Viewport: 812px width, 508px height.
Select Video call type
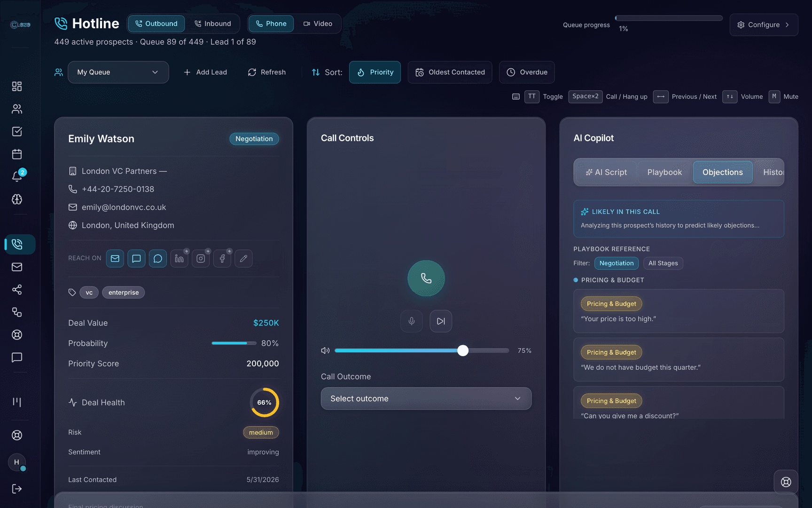(318, 24)
